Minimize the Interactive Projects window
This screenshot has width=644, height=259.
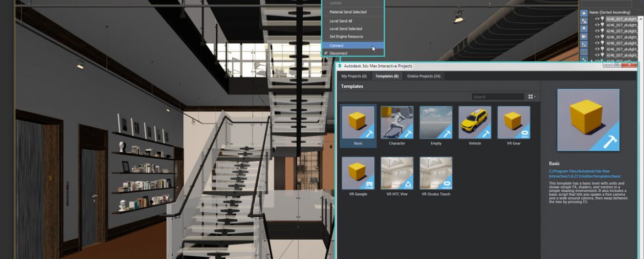[608, 65]
